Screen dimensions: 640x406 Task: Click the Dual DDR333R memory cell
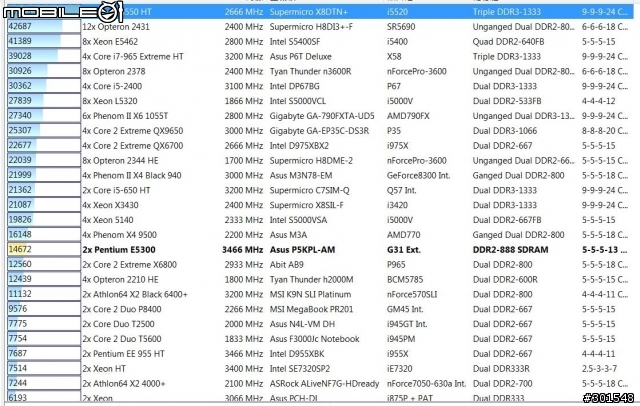tap(501, 368)
